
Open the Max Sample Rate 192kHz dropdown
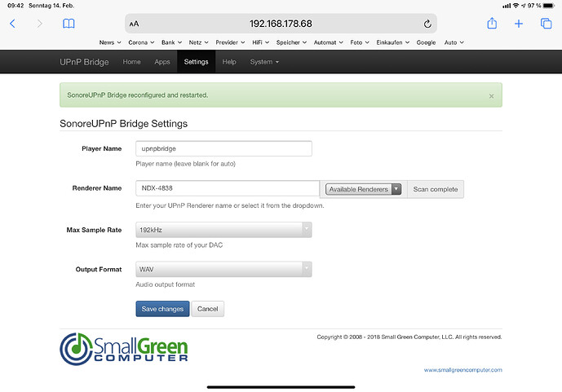223,230
